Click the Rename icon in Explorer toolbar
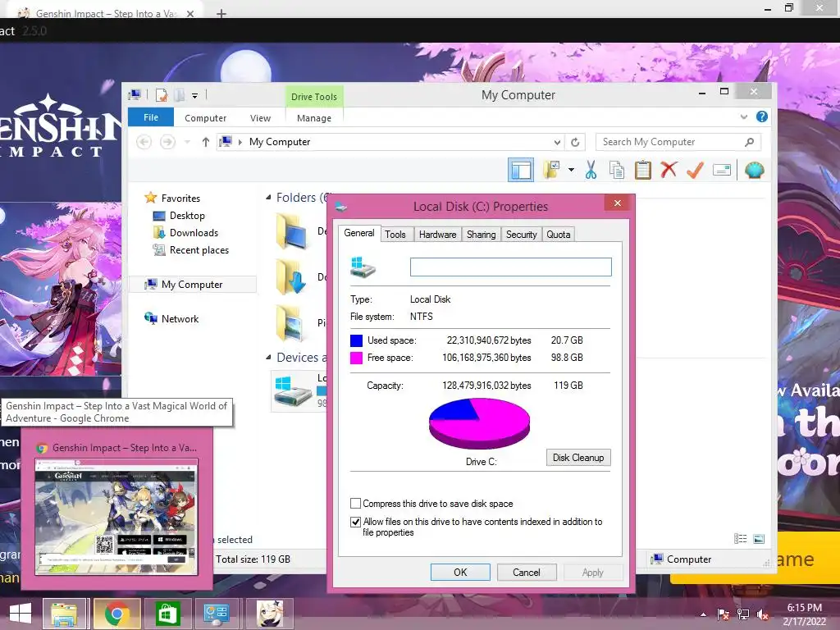 pos(722,171)
